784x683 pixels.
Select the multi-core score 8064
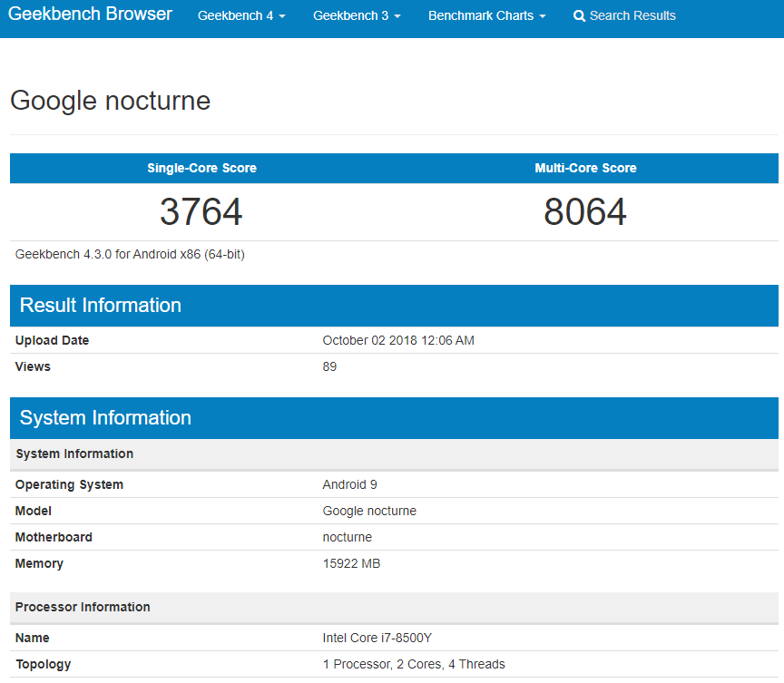(585, 212)
